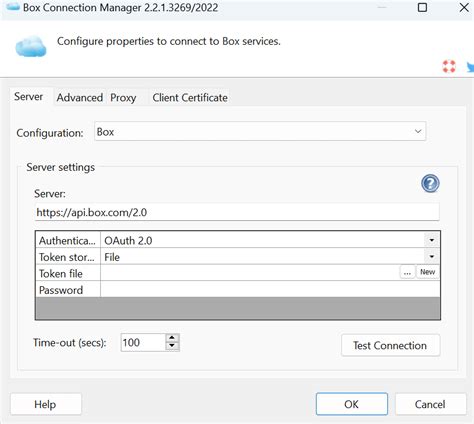The height and width of the screenshot is (424, 474).
Task: Select the Password row label
Action: [x=68, y=290]
